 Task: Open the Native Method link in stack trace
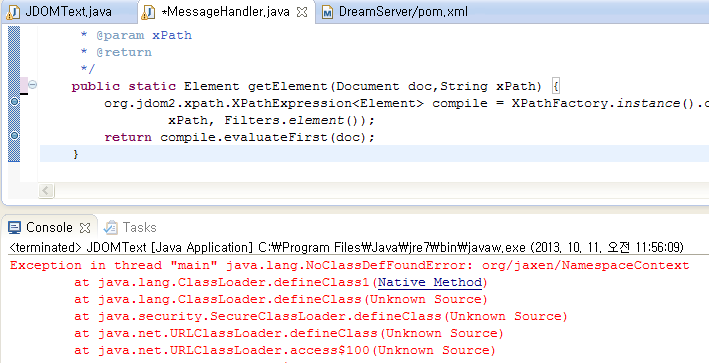tap(430, 283)
